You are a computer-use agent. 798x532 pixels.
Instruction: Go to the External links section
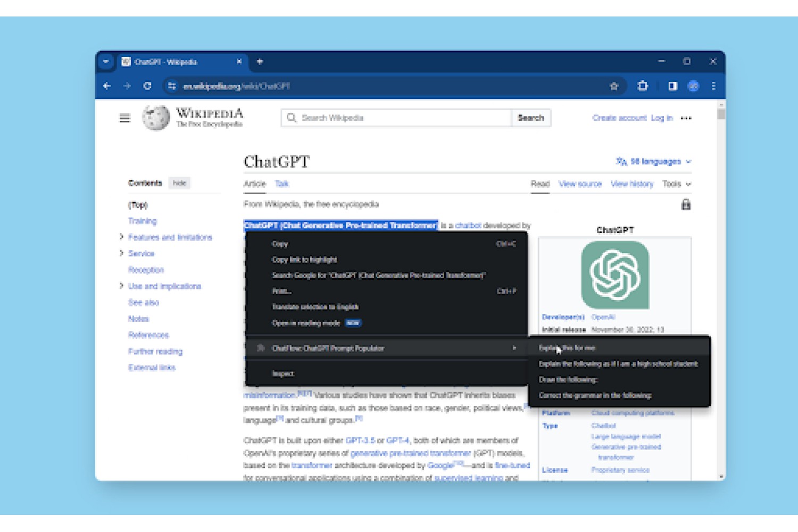pyautogui.click(x=152, y=367)
